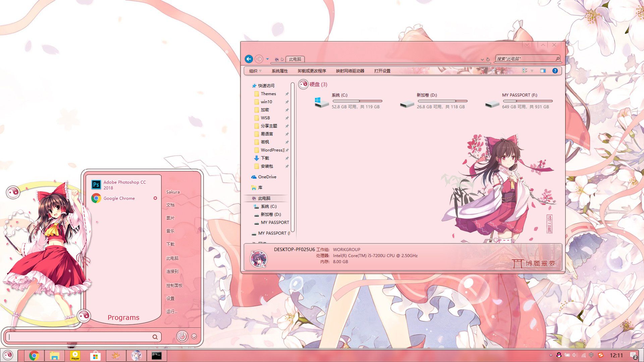Click 系统属性 in the command bar

(x=280, y=71)
